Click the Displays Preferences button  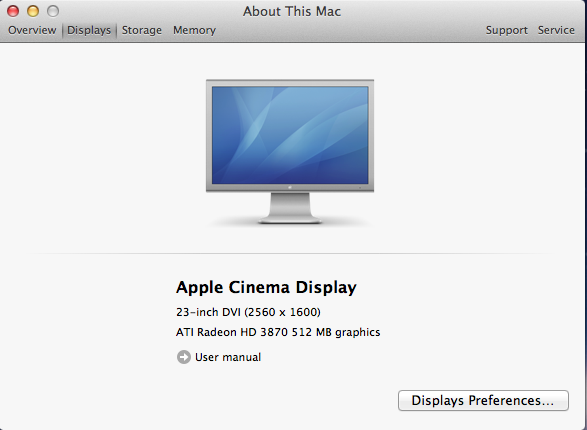[483, 400]
